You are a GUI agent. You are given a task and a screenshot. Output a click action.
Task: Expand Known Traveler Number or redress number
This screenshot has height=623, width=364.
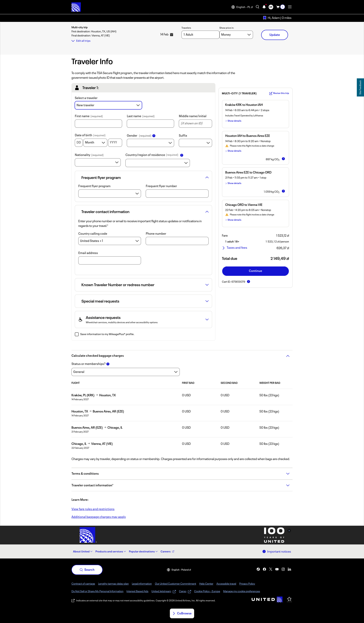pyautogui.click(x=144, y=285)
